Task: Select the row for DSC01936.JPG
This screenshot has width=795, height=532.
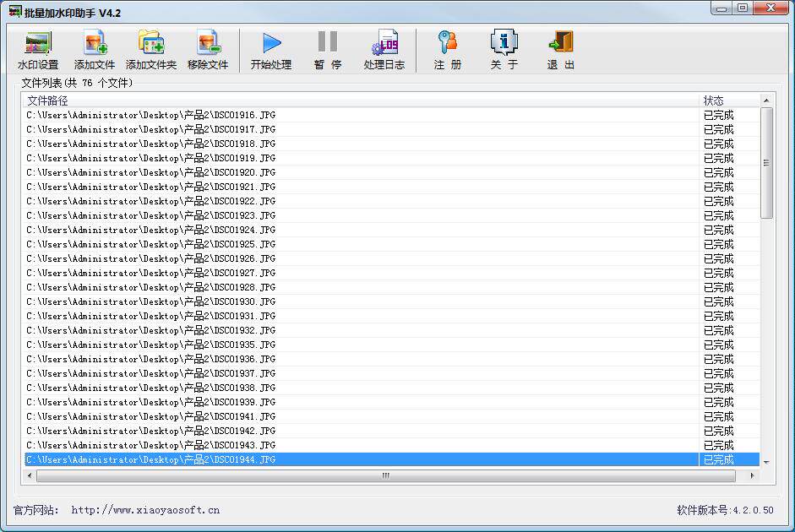Action: coord(392,359)
